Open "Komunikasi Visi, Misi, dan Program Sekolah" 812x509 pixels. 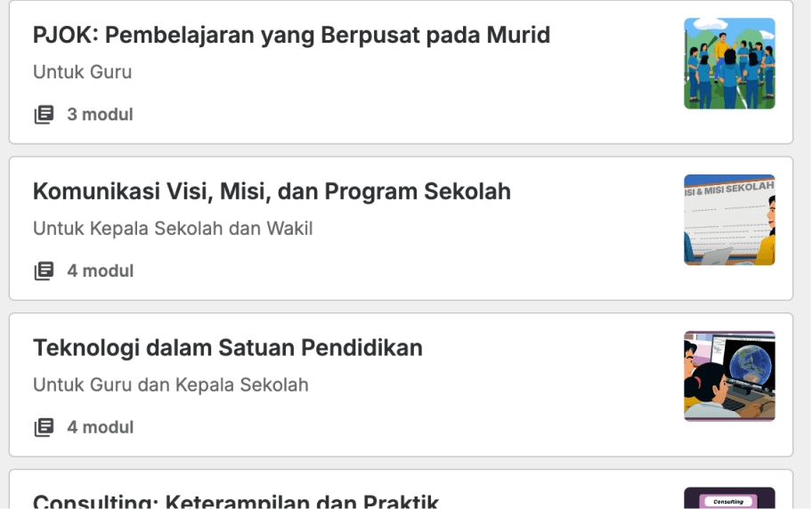coord(272,191)
